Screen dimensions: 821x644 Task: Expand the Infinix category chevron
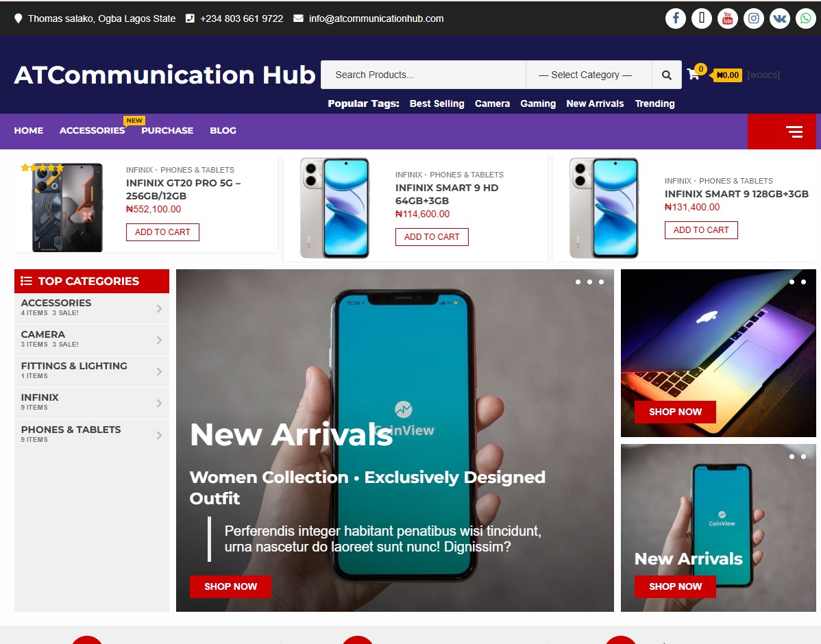pyautogui.click(x=159, y=403)
